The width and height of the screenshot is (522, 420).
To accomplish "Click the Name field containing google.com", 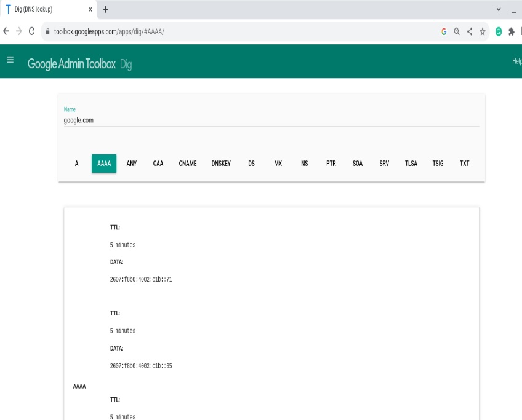I will tap(271, 120).
